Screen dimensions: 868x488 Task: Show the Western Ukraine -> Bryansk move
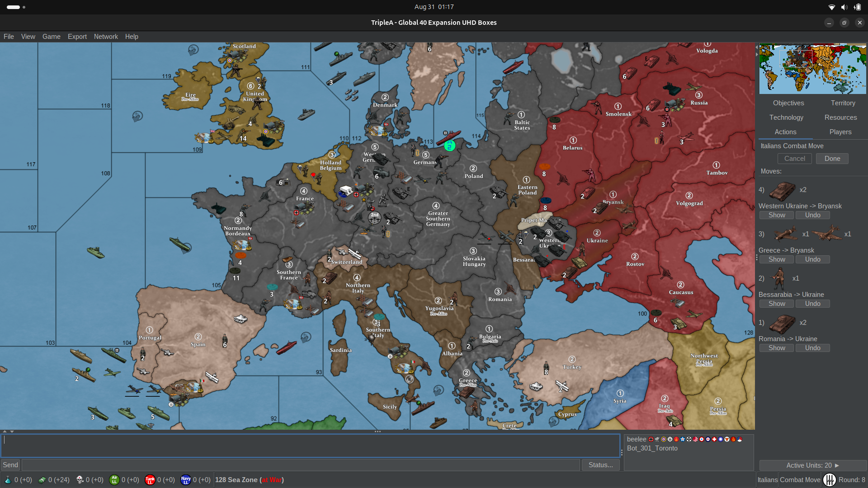[x=777, y=215]
